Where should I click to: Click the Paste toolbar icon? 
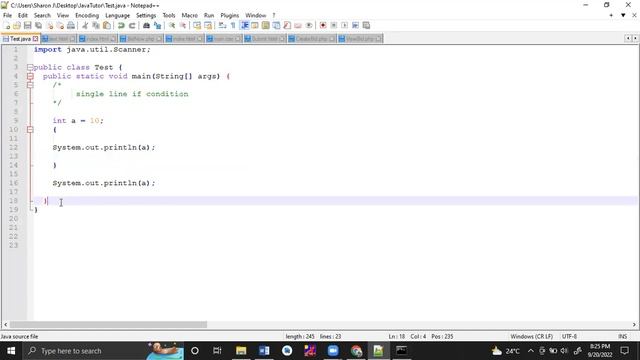click(x=107, y=26)
